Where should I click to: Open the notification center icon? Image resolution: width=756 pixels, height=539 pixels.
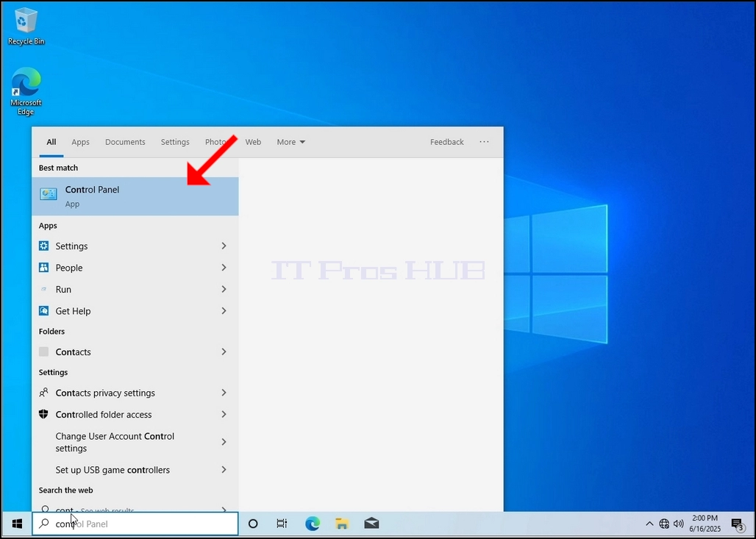tap(737, 524)
